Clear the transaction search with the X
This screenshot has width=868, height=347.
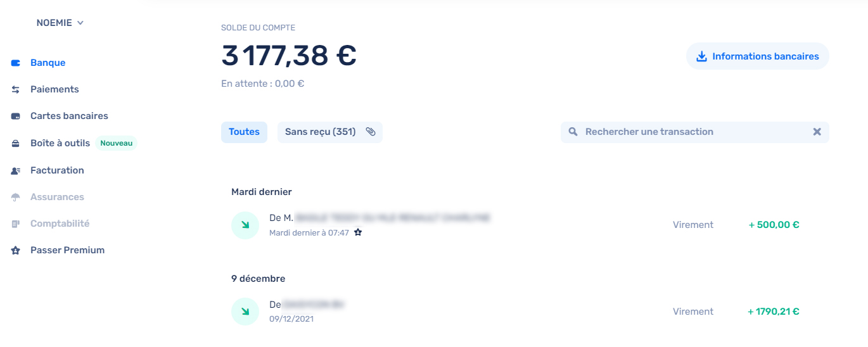click(817, 132)
